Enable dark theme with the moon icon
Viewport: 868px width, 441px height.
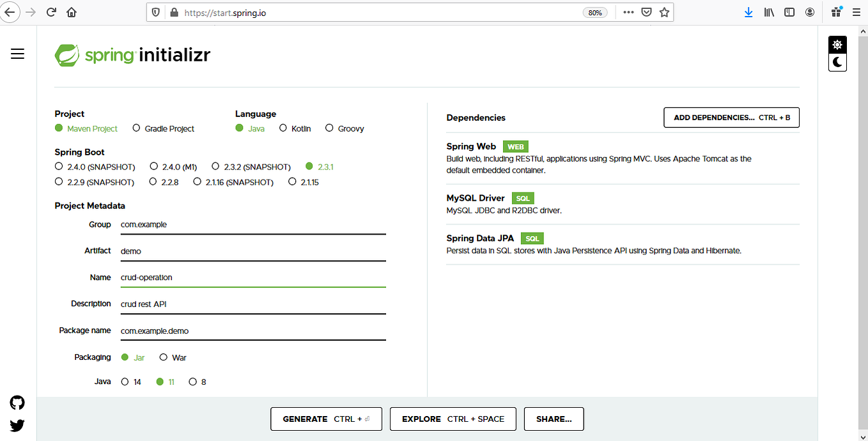837,62
